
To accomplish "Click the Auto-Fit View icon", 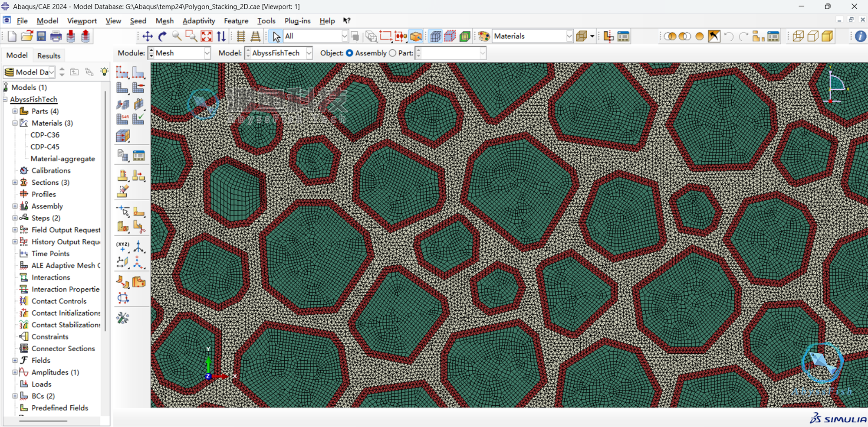I will [x=207, y=36].
